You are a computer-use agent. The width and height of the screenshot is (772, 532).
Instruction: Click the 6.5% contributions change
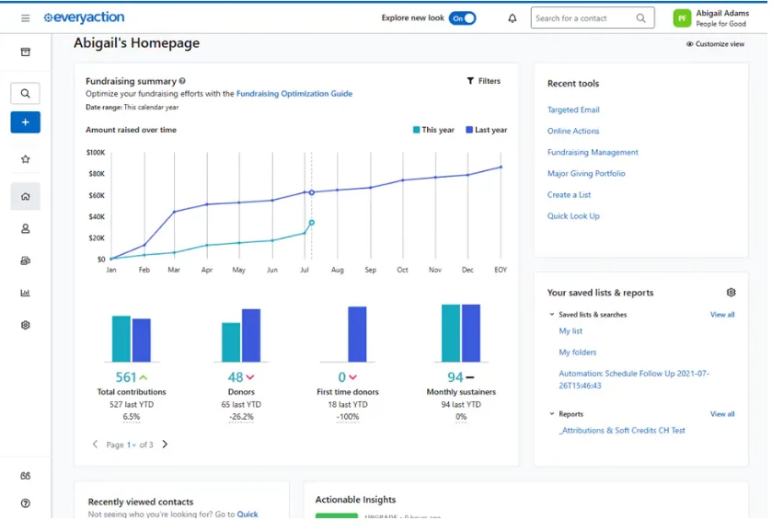[132, 417]
